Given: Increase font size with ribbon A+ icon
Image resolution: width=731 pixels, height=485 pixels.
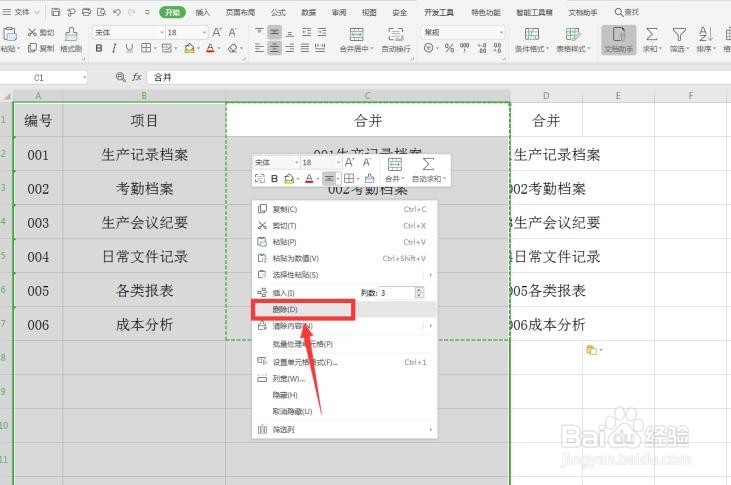Looking at the screenshot, I should tap(217, 32).
